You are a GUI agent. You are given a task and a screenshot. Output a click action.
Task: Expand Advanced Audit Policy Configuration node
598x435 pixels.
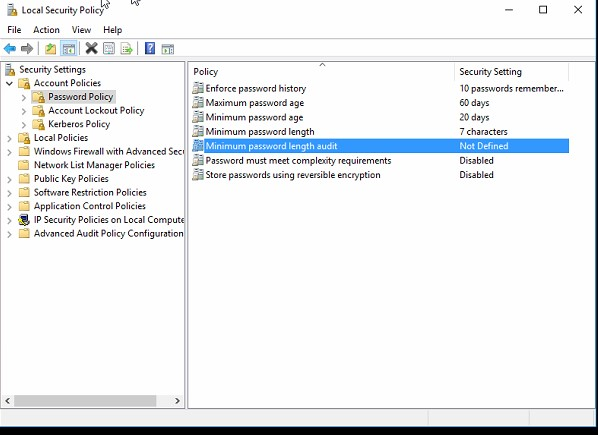(x=10, y=234)
